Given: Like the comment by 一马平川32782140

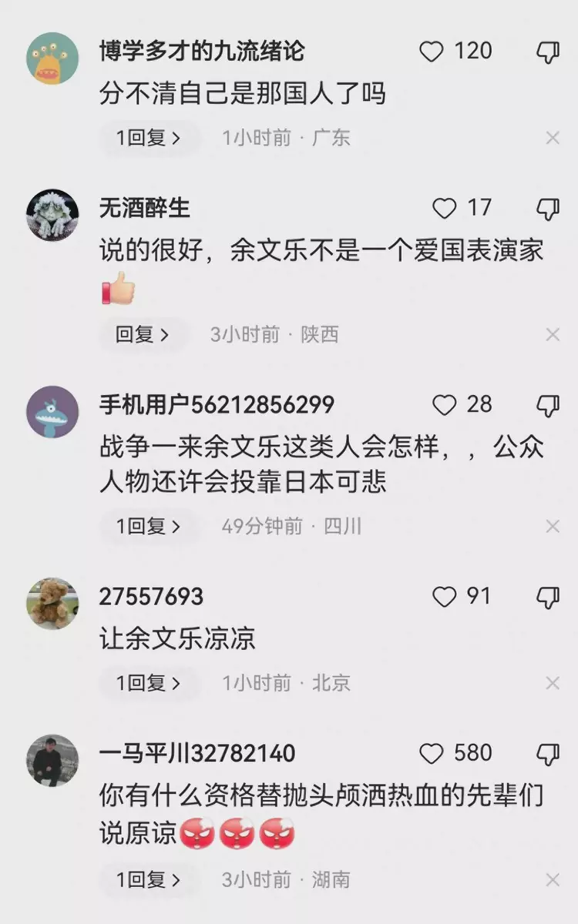Looking at the screenshot, I should (x=432, y=753).
